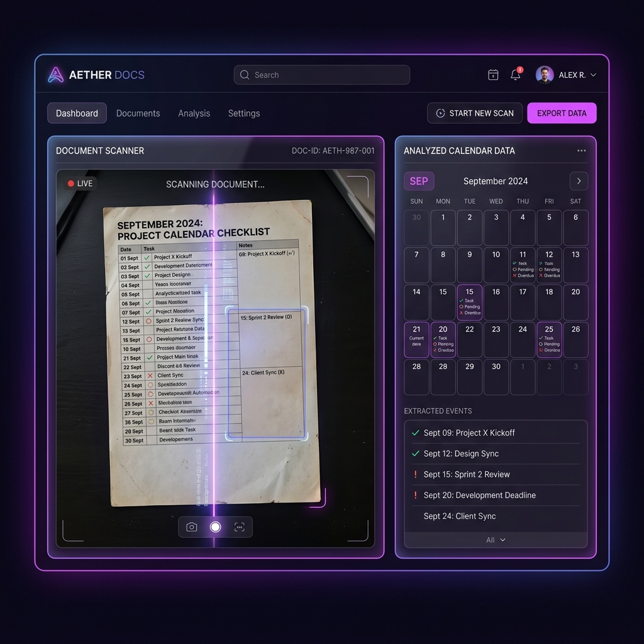Toggle checkmark on 21 Sept Project Main row

[150, 358]
